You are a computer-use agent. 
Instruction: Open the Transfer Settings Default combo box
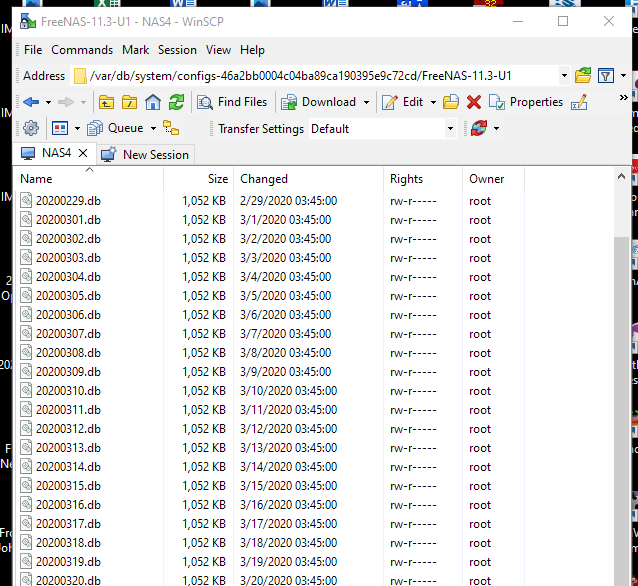point(382,129)
